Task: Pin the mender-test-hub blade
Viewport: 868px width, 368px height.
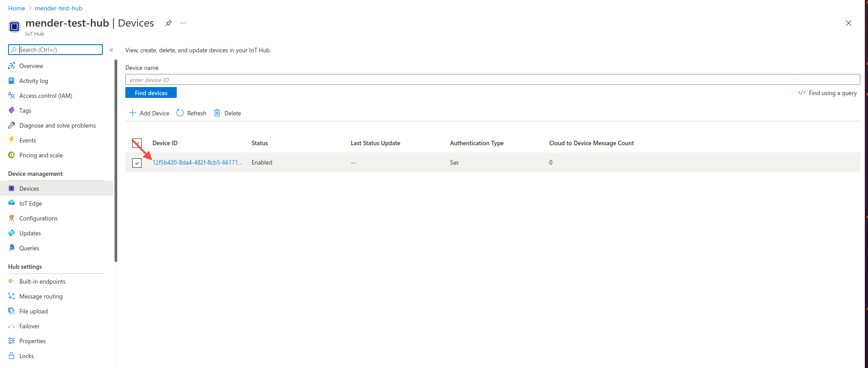Action: tap(168, 23)
